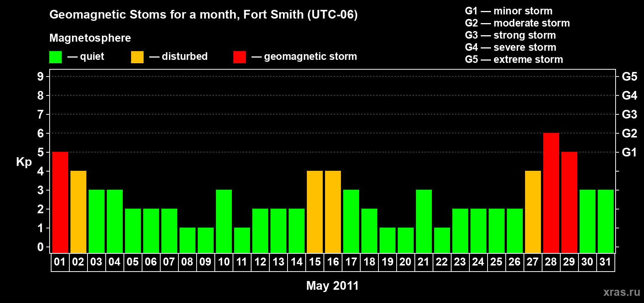Click the orange bar for day 02
This screenshot has height=303, width=644.
coord(78,212)
